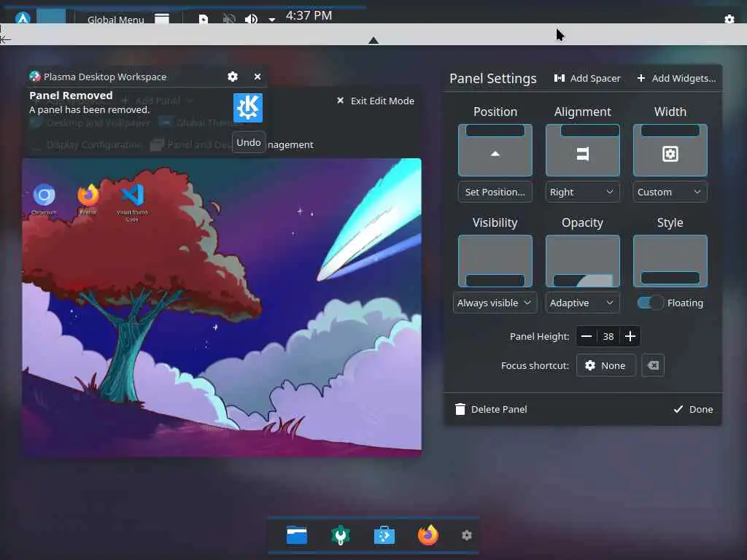This screenshot has height=560, width=747.
Task: Click the Visibility preview tile
Action: pos(495,261)
